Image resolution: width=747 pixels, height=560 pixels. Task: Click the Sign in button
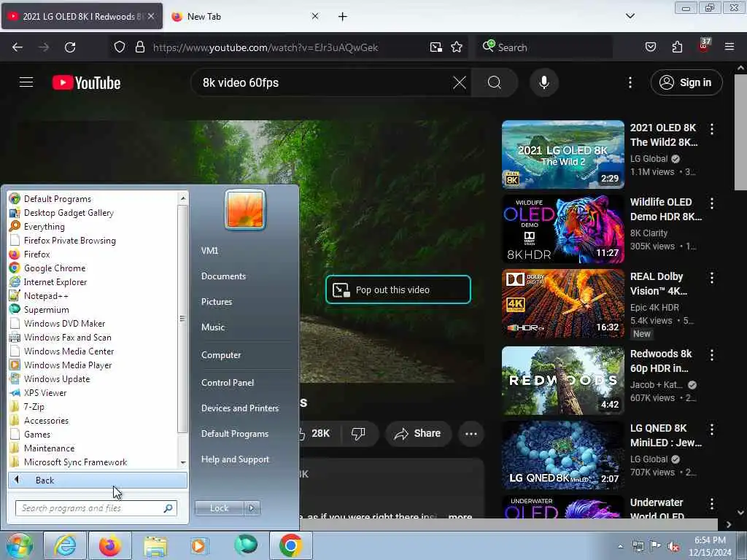pos(686,82)
